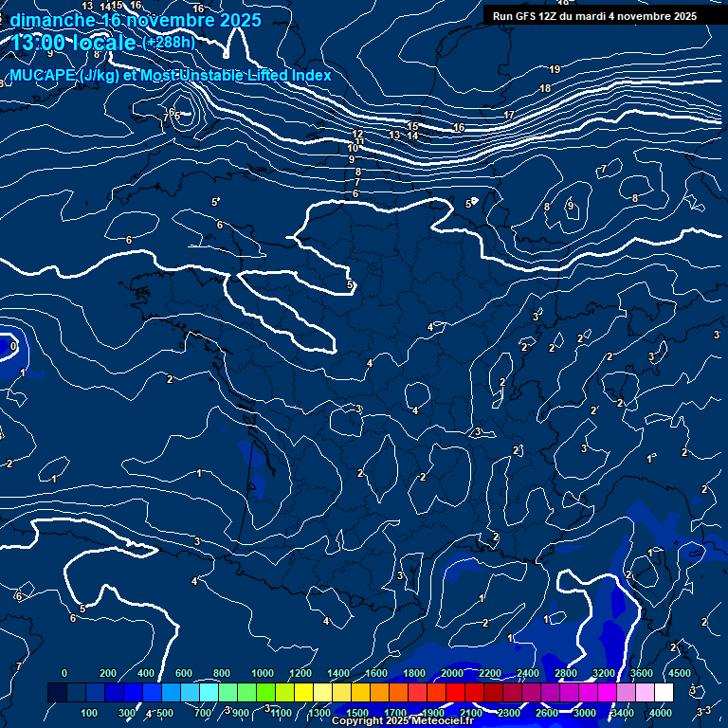Viewport: 728px width, 728px height.
Task: Click the '1300' legend value
Action: coord(319,713)
